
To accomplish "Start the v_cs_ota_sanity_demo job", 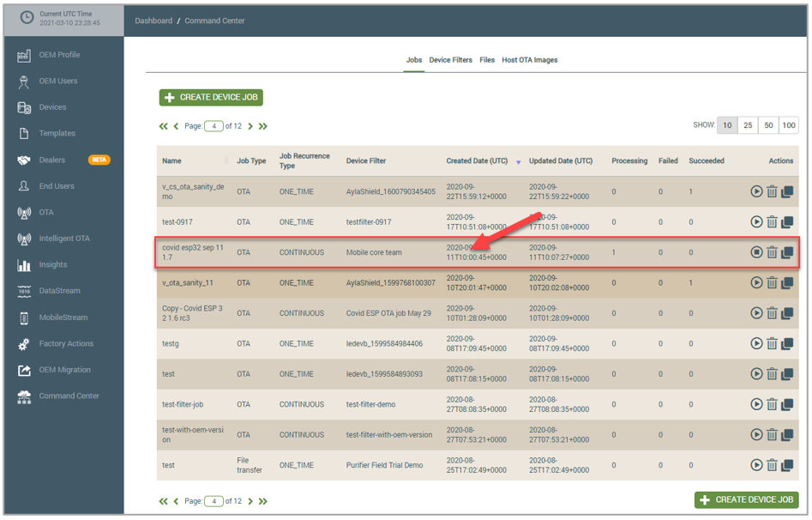I will pos(756,191).
